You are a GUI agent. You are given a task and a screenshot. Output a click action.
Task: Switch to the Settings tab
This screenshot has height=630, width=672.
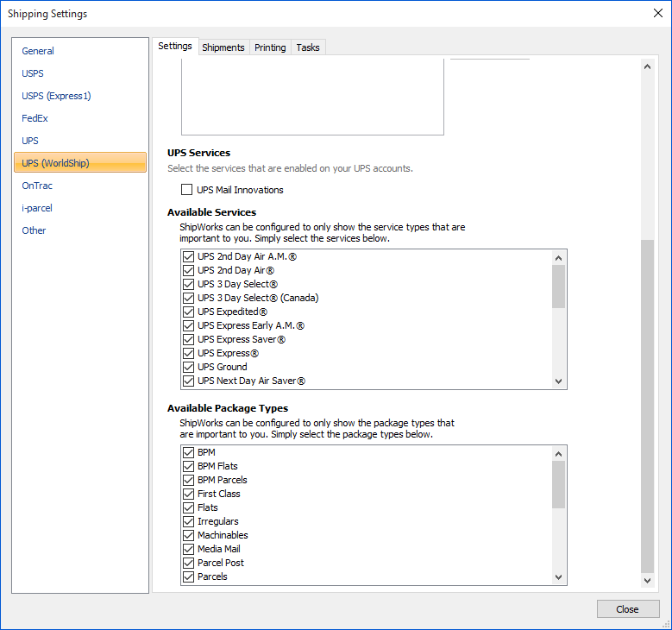tap(175, 46)
